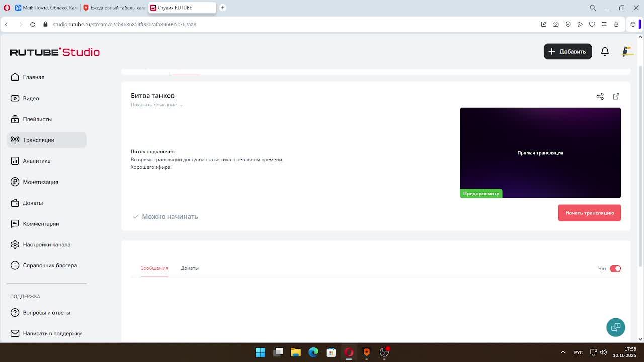Open Opera extensions cube icon
This screenshot has width=644, height=362.
coord(633,24)
